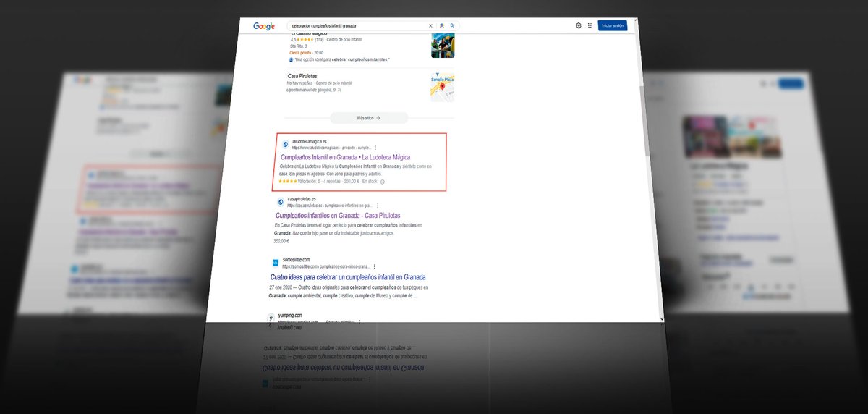This screenshot has width=868, height=414.
Task: Click the Google logo
Action: pyautogui.click(x=264, y=26)
